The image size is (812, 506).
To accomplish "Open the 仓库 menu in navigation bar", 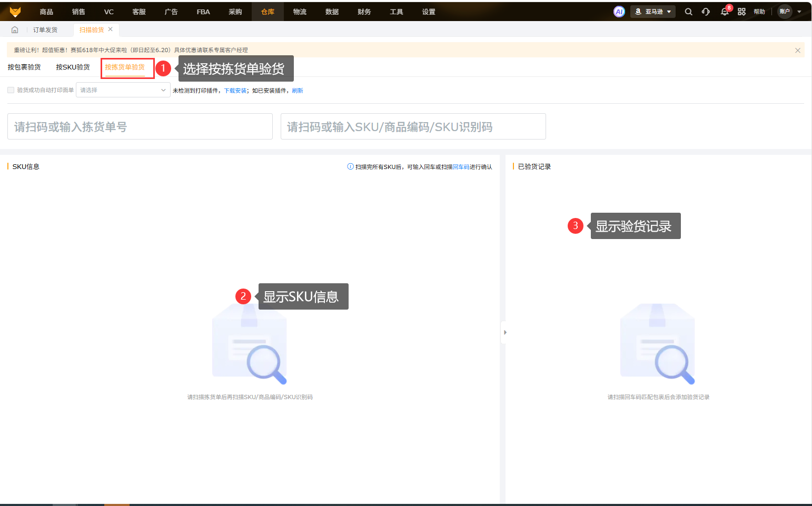I will [x=268, y=12].
